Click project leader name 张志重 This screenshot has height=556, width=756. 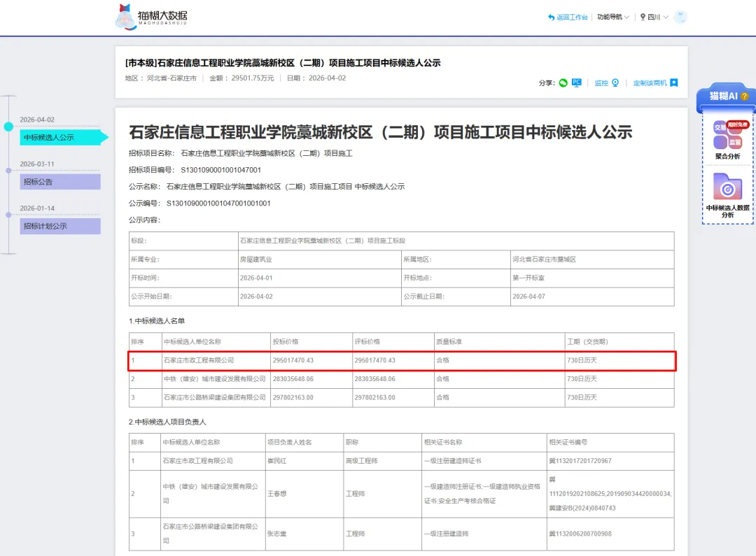pyautogui.click(x=276, y=534)
